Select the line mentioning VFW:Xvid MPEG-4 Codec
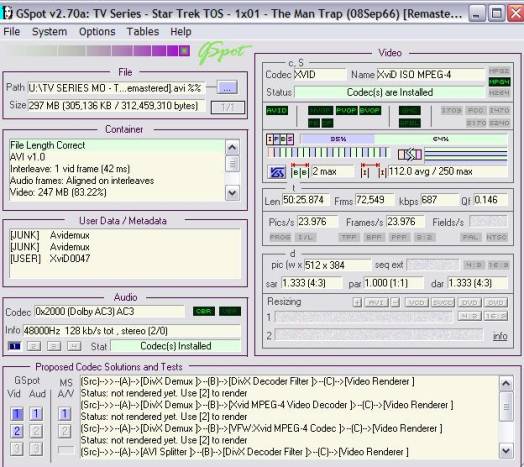This screenshot has height=467, width=524. point(289,429)
